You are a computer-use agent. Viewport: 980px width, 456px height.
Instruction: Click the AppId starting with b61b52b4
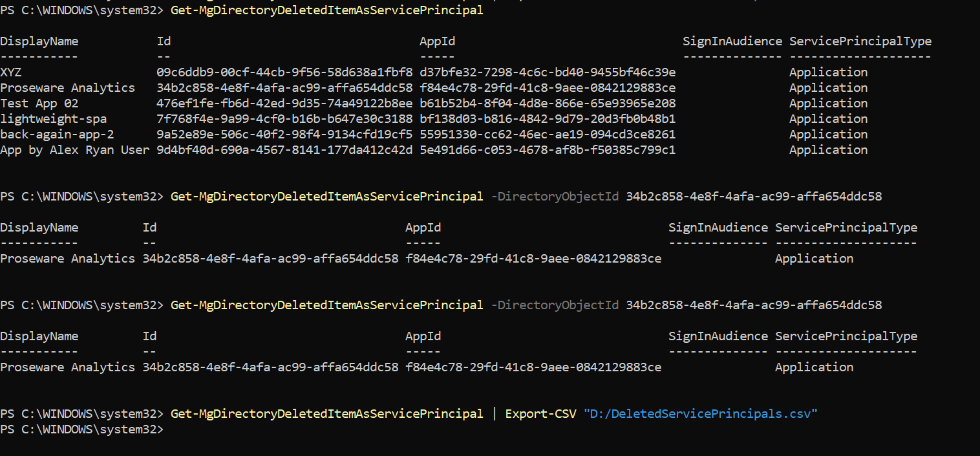click(x=548, y=103)
